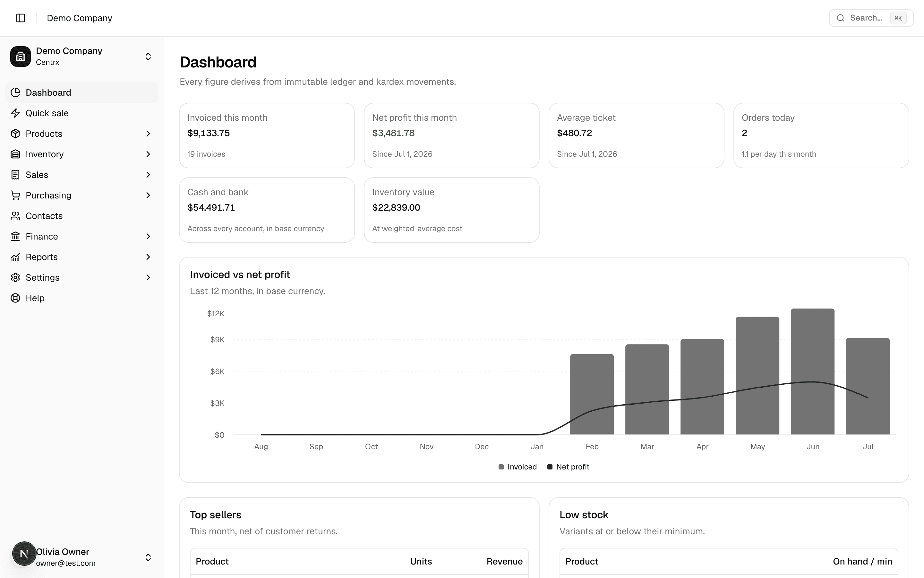Screen dimensions: 924x578
Task: Toggle the Net profit legend item
Action: [x=568, y=467]
